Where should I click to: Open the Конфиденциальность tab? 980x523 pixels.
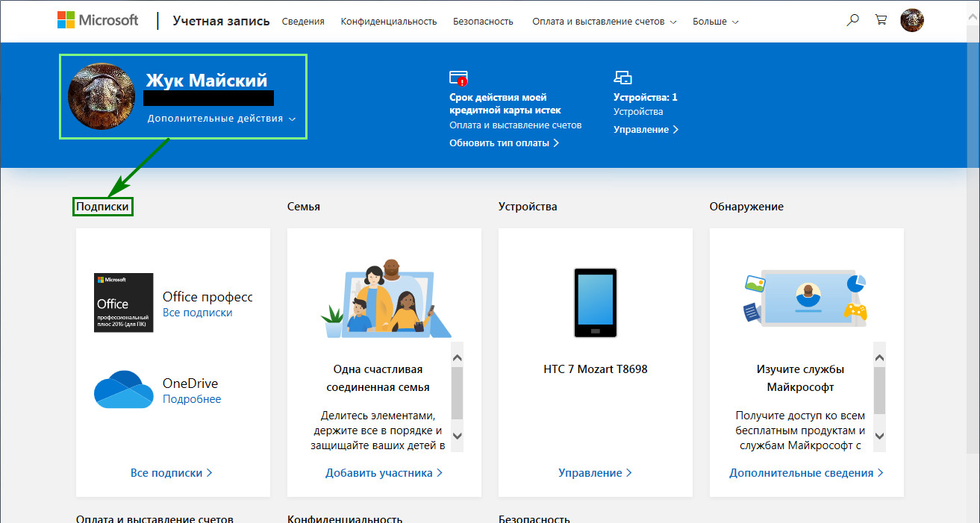pos(389,22)
